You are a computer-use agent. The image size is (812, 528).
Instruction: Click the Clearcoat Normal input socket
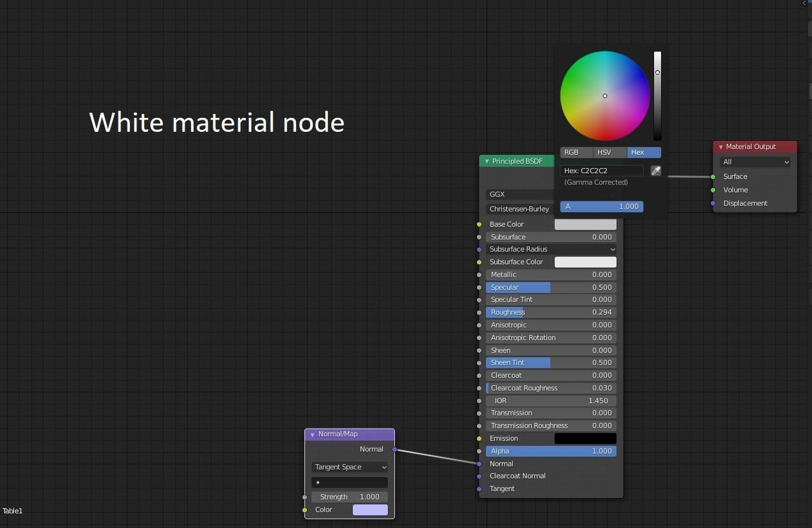479,476
